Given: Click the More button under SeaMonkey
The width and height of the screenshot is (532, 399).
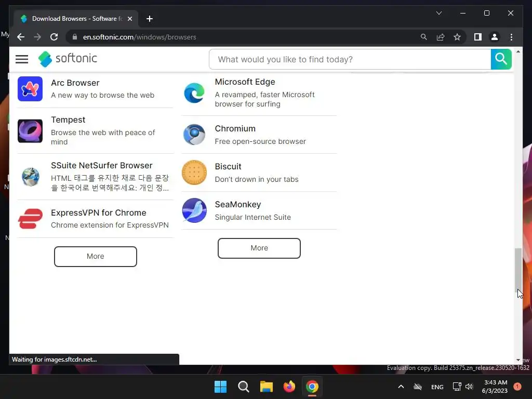Looking at the screenshot, I should pyautogui.click(x=259, y=248).
